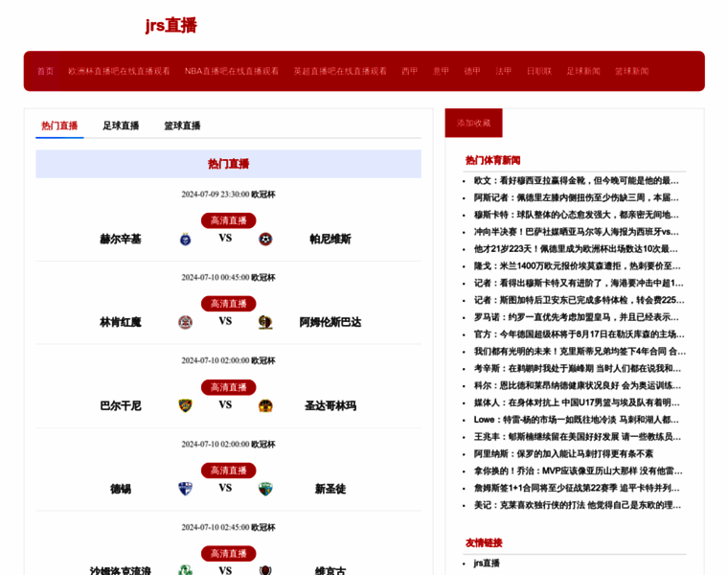
Task: Click the 添加收藏 button
Action: (473, 123)
